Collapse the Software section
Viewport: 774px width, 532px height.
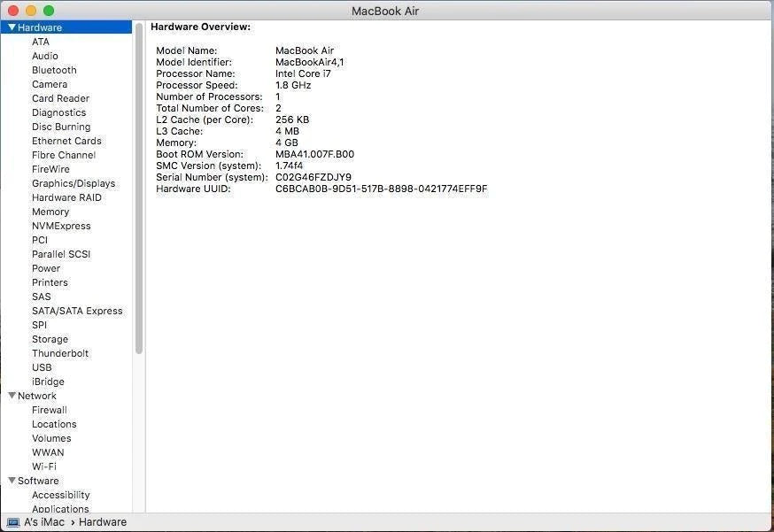[12, 481]
